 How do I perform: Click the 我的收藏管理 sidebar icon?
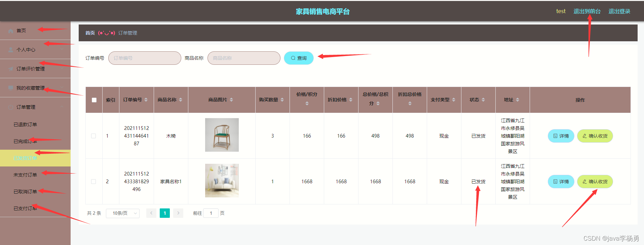(11, 88)
